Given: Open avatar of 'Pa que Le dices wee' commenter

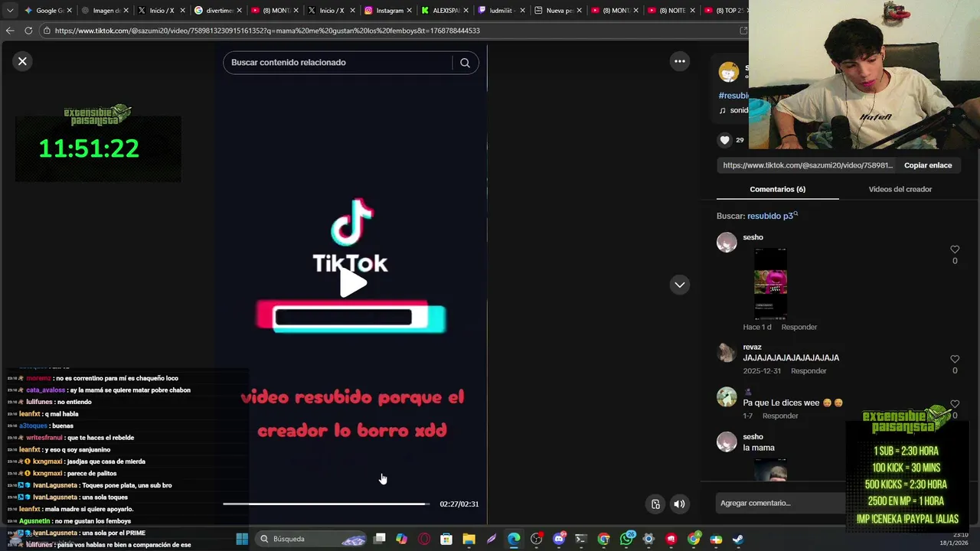Looking at the screenshot, I should click(x=727, y=397).
